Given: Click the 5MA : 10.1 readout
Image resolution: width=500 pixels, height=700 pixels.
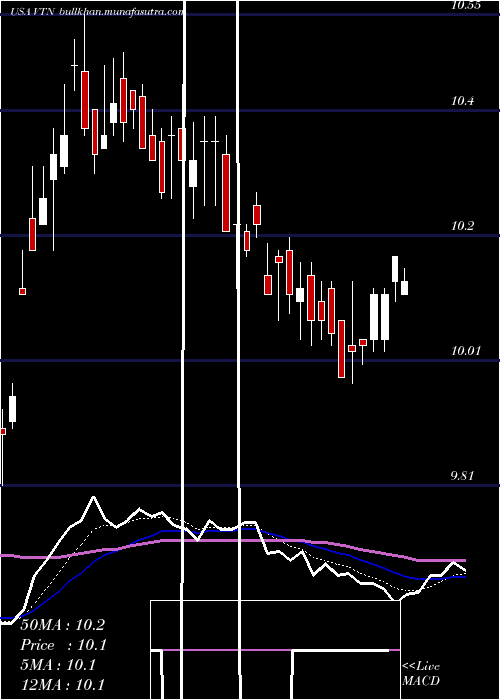Looking at the screenshot, I should 58,665.
